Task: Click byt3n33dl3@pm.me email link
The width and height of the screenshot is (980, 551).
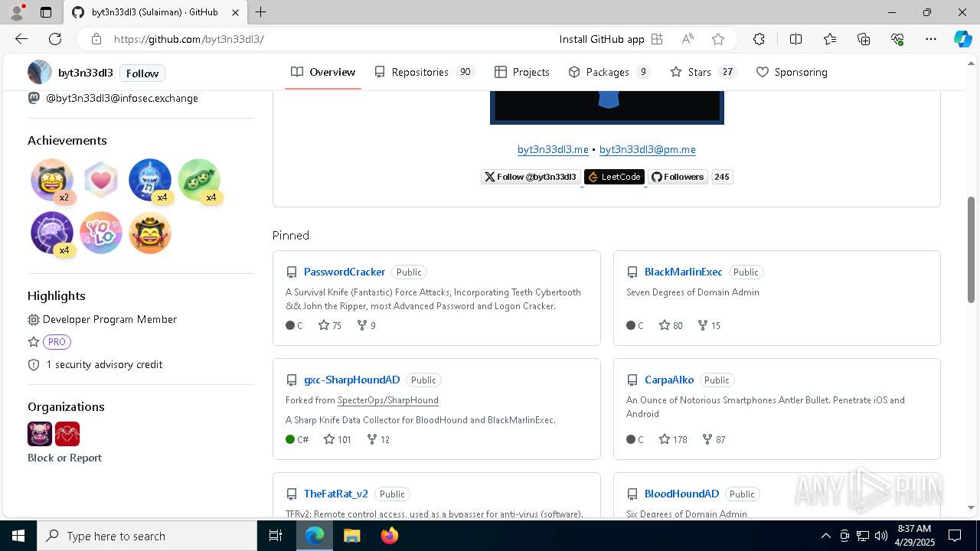Action: pyautogui.click(x=648, y=149)
